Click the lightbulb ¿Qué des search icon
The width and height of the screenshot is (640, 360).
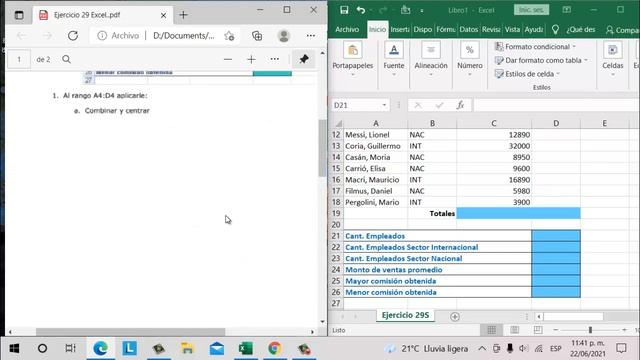click(555, 29)
